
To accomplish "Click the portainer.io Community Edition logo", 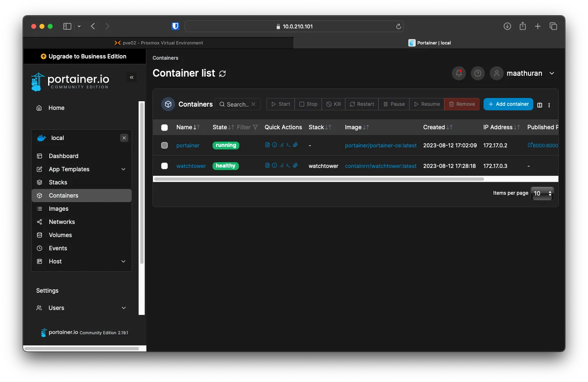I will tap(70, 82).
